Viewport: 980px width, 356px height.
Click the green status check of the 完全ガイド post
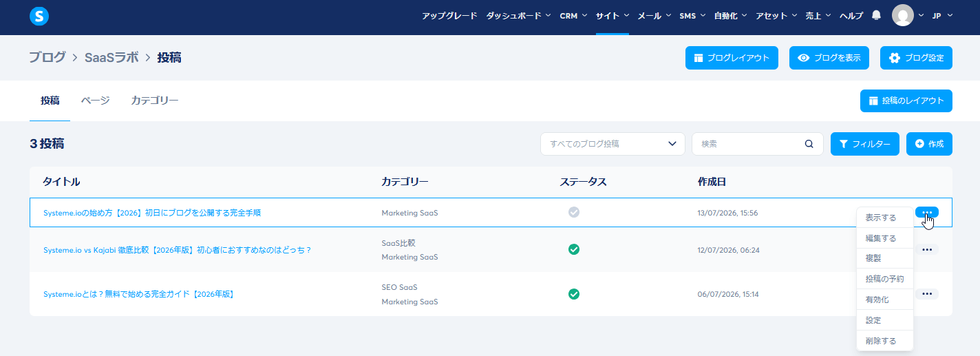(x=574, y=294)
